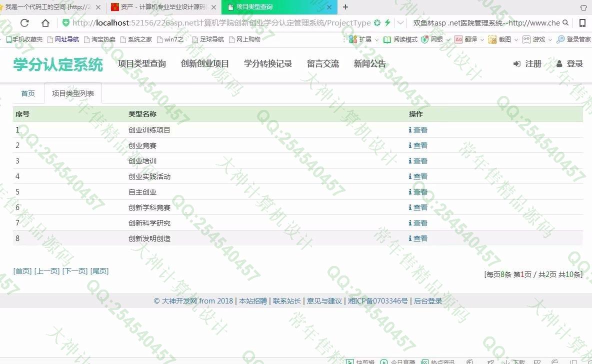
Task: Expand the address bar dropdown chevron
Action: coord(400,22)
